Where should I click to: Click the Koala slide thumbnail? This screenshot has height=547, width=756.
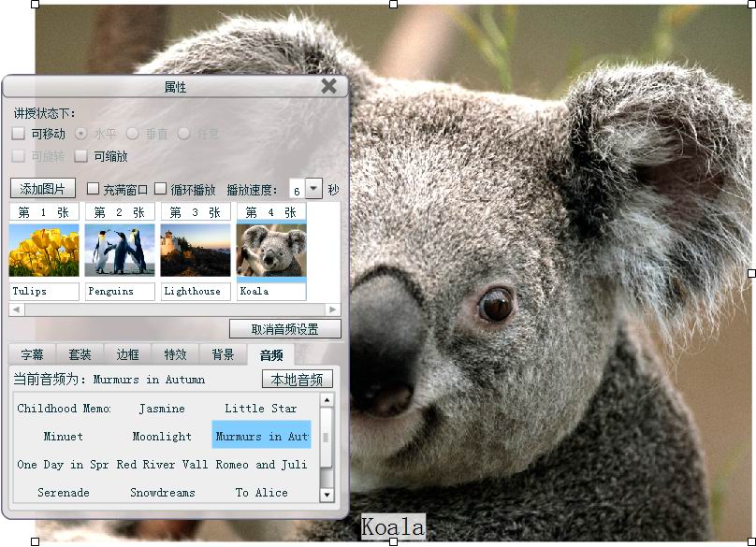271,251
